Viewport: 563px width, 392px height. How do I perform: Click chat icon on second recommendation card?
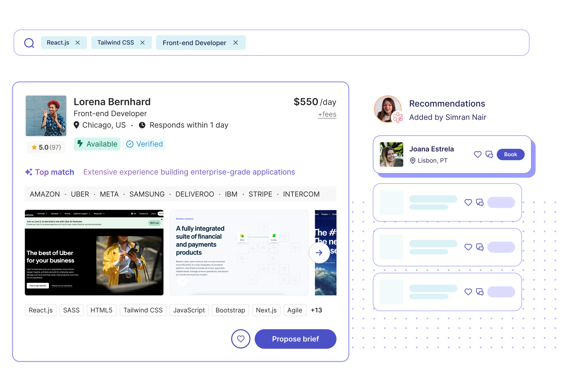click(x=479, y=202)
